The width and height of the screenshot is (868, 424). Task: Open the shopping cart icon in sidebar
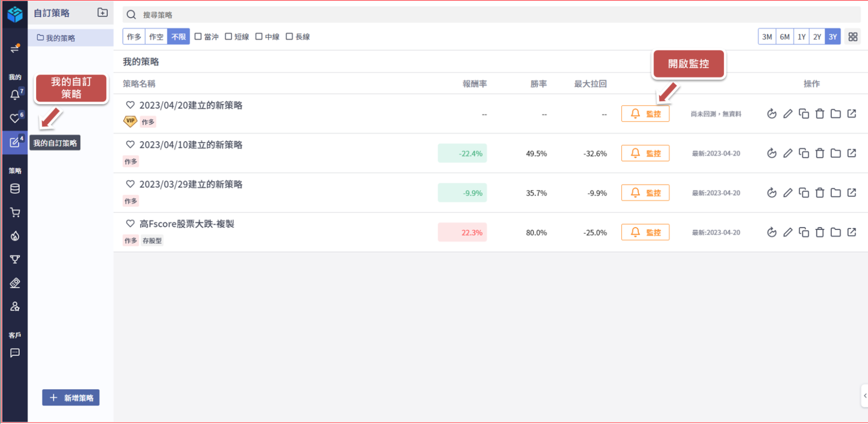[15, 212]
